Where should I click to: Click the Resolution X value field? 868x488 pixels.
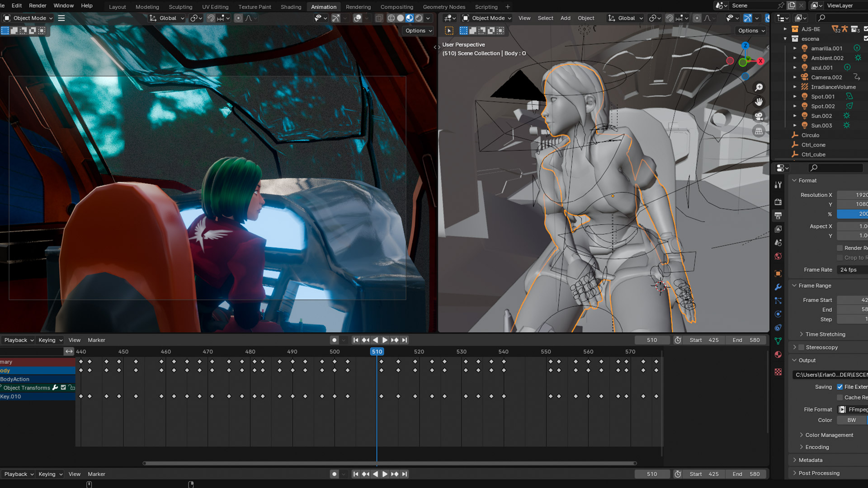click(852, 195)
